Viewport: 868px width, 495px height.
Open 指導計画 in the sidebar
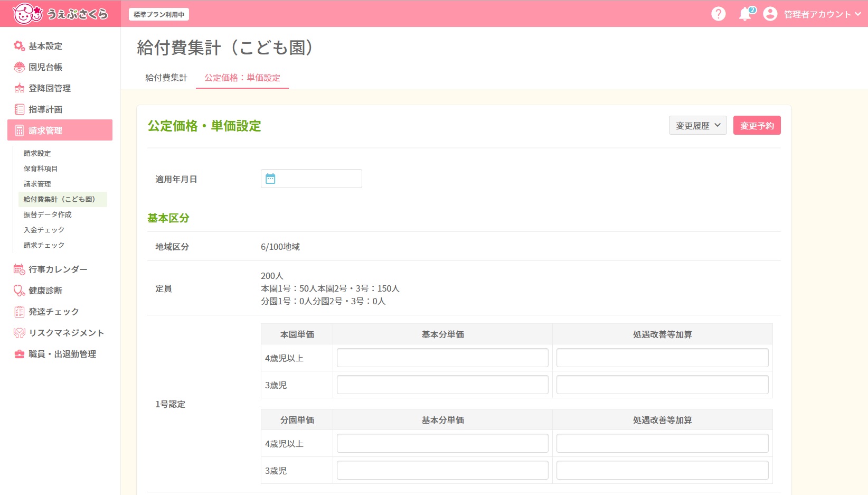60,109
